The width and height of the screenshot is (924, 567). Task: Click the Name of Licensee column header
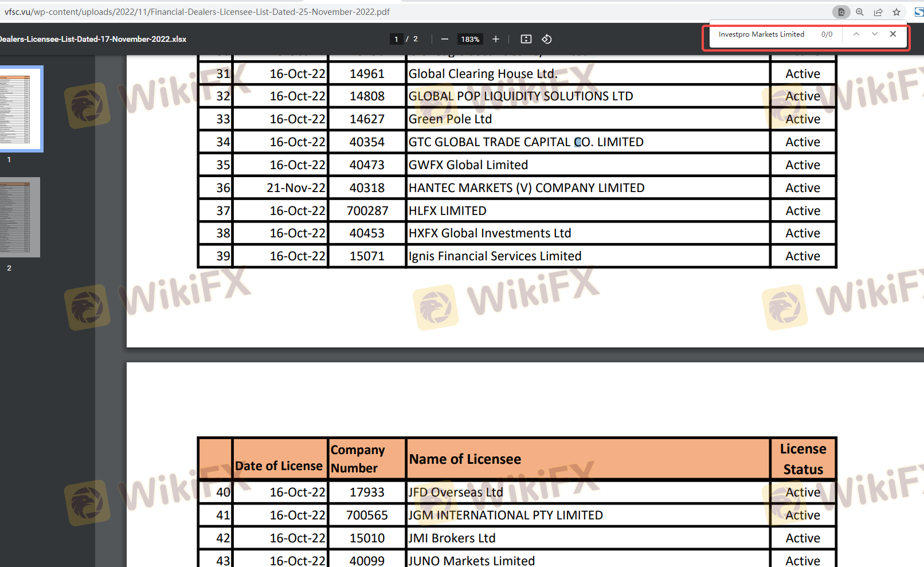coord(465,459)
